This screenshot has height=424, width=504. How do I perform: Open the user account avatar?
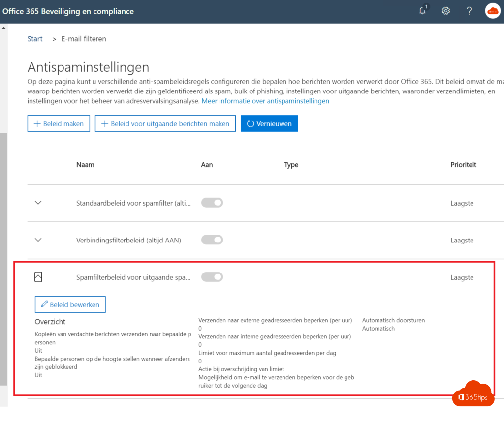tap(492, 11)
